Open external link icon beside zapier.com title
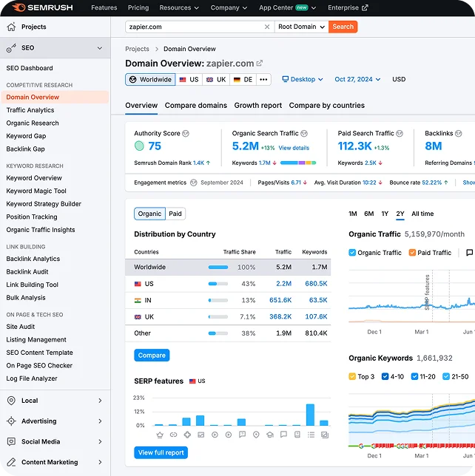Screen dimensions: 475x476 coord(260,64)
